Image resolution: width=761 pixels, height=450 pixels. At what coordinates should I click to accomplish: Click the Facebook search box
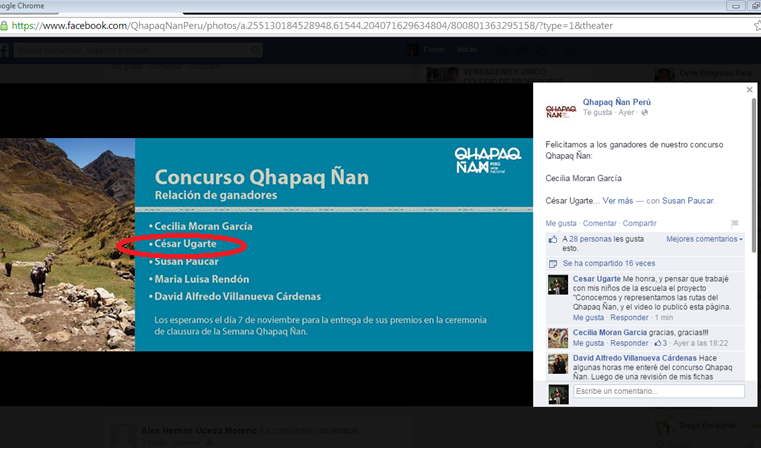coord(138,50)
